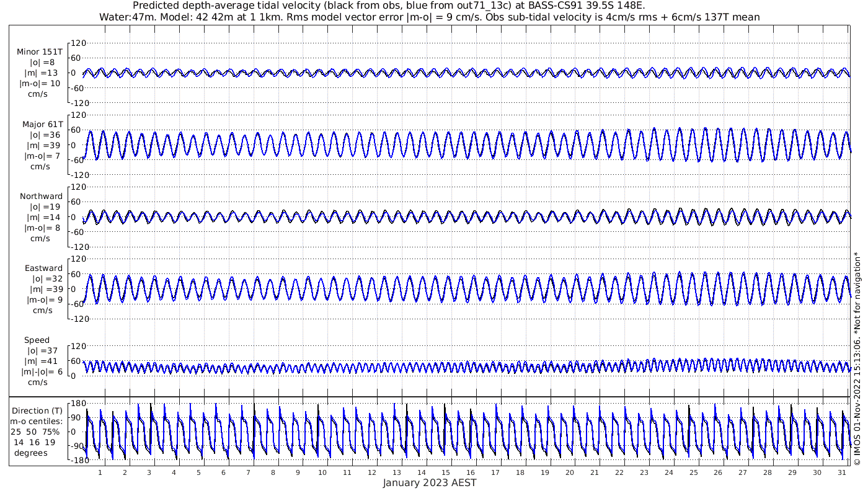Select the 'Northward' panel label
The width and height of the screenshot is (868, 496).
pos(41,196)
